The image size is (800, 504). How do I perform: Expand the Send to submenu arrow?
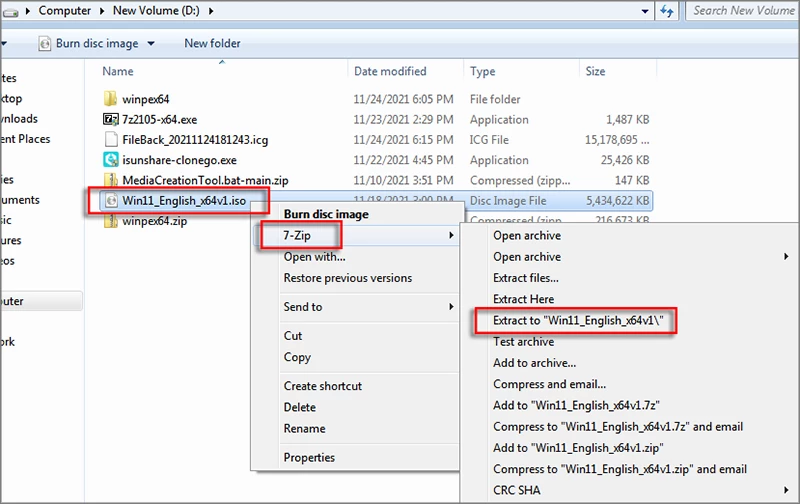coord(451,307)
